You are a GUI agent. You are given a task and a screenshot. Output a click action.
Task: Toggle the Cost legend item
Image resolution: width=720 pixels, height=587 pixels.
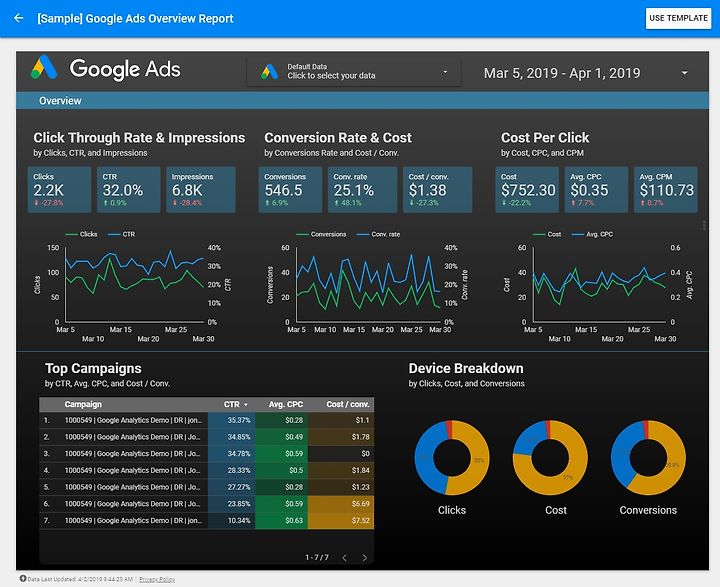[547, 234]
